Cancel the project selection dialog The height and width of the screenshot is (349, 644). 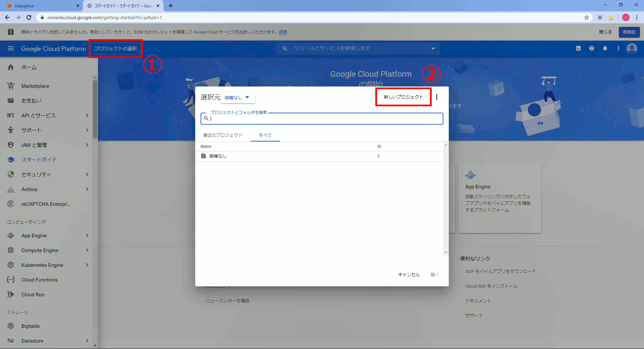(x=409, y=275)
